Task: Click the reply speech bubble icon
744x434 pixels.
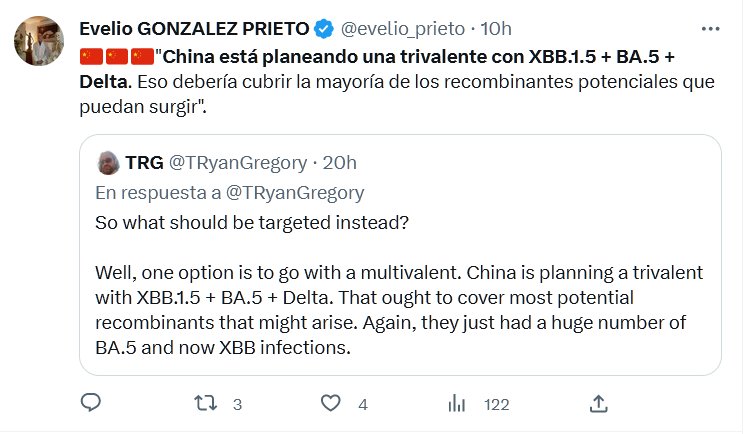Action: tap(90, 404)
